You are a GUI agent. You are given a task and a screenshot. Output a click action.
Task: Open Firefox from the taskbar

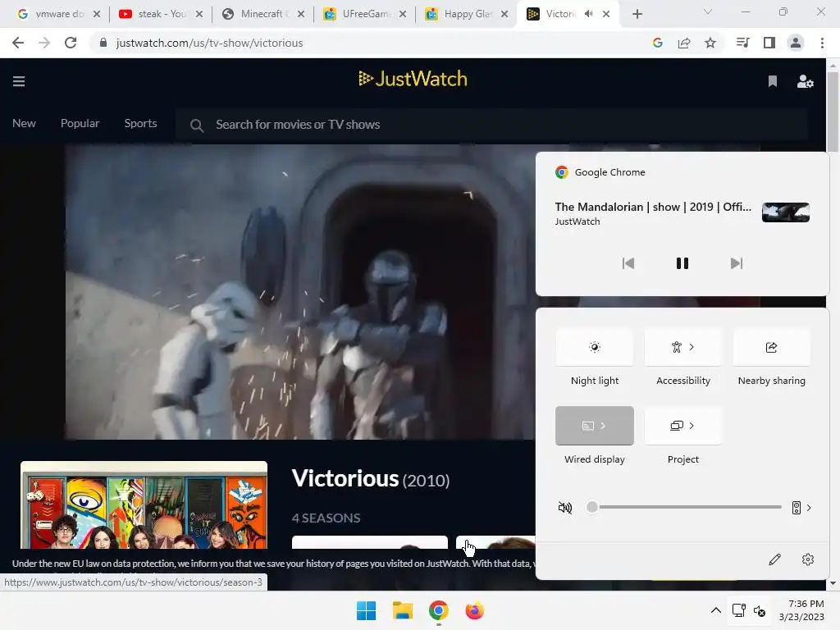pyautogui.click(x=475, y=610)
